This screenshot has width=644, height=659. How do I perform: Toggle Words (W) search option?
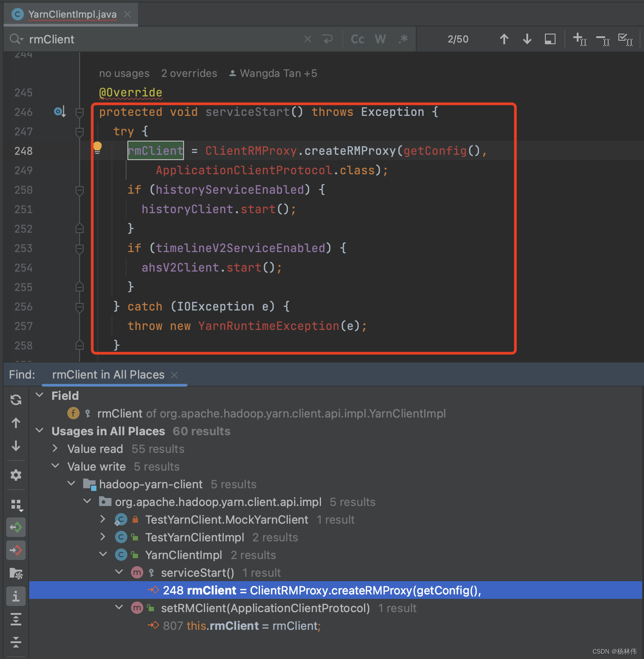coord(380,39)
